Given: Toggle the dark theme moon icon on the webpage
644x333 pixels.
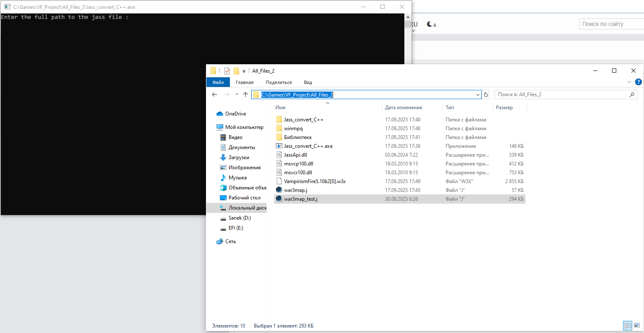Looking at the screenshot, I should 431,24.
